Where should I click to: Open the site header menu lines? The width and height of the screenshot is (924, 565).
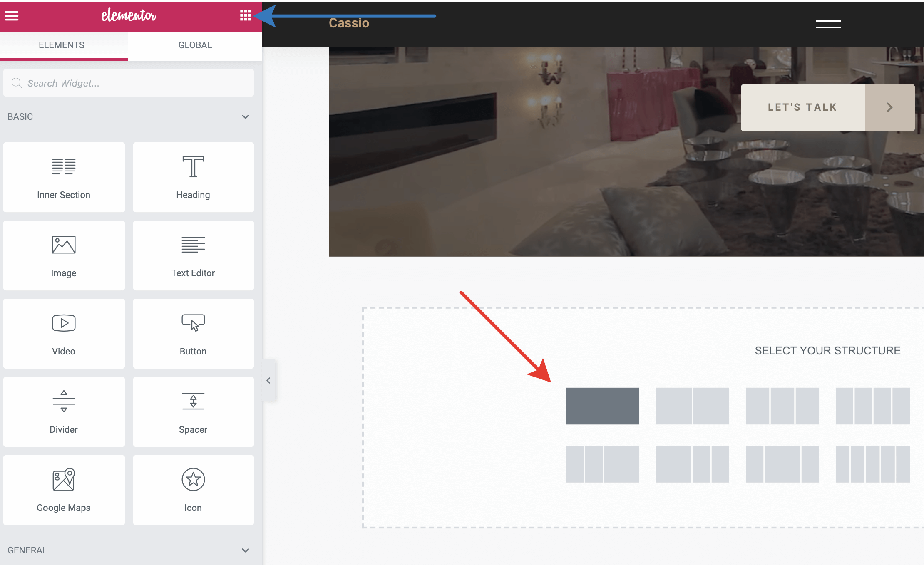point(828,24)
